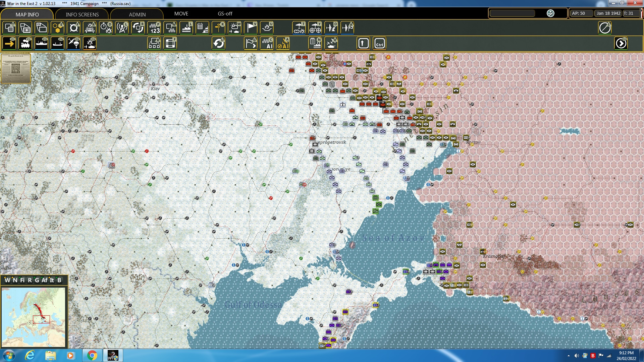
Task: Click the unit grouping icon (B)
Action: coord(154,44)
